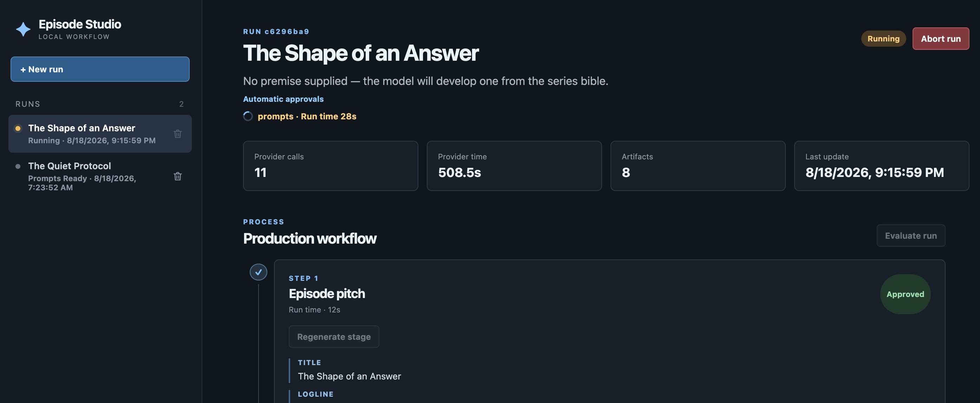Image resolution: width=980 pixels, height=403 pixels.
Task: Open the Artifacts count card
Action: [698, 166]
